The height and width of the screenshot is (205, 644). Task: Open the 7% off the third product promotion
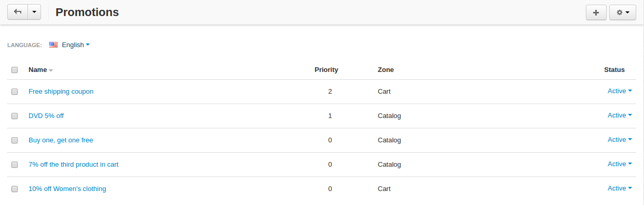click(73, 165)
